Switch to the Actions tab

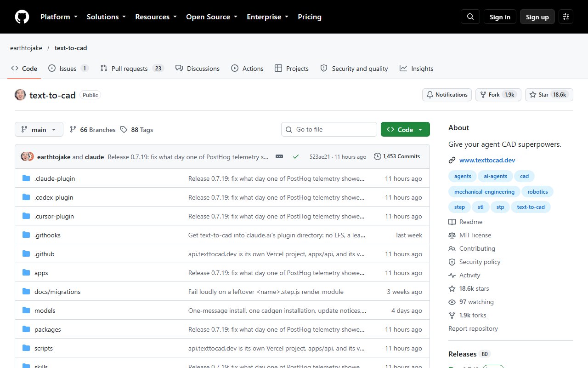(x=247, y=69)
